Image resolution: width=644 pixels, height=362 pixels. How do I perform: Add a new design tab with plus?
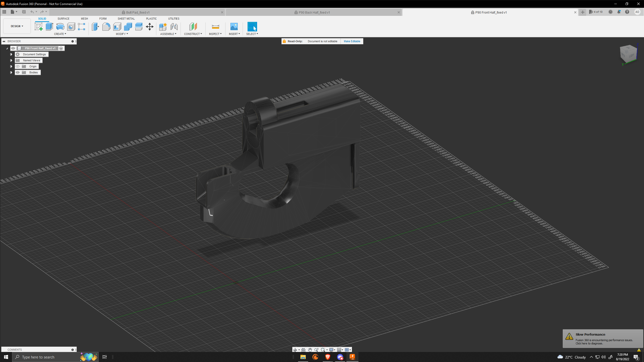[x=583, y=12]
